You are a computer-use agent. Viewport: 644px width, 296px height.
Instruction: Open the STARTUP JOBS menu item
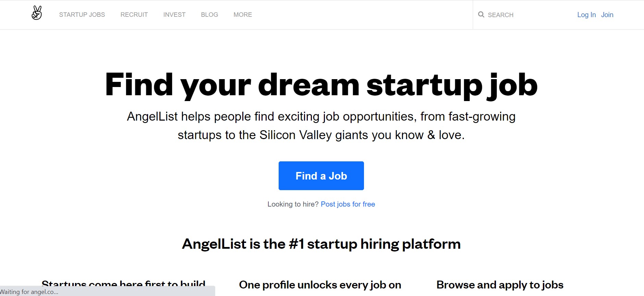[x=82, y=15]
